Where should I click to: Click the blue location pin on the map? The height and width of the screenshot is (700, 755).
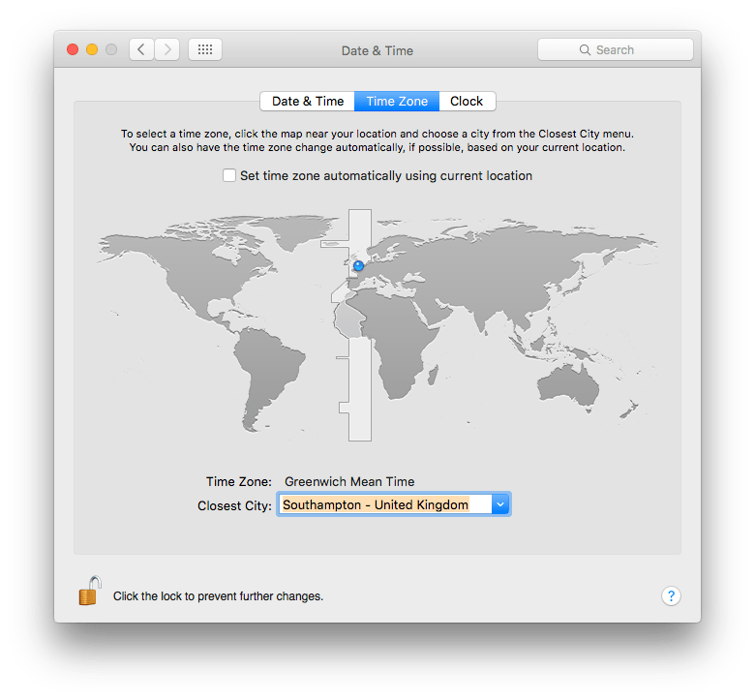pos(358,265)
